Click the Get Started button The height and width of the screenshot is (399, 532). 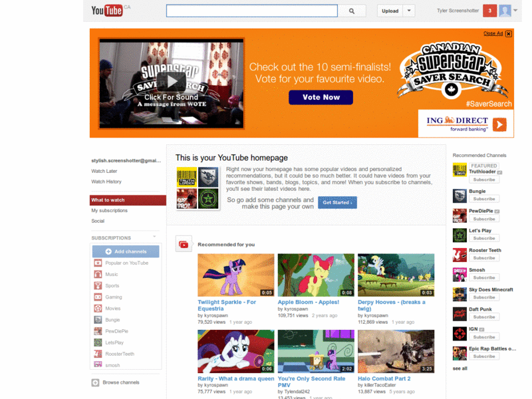click(x=337, y=203)
